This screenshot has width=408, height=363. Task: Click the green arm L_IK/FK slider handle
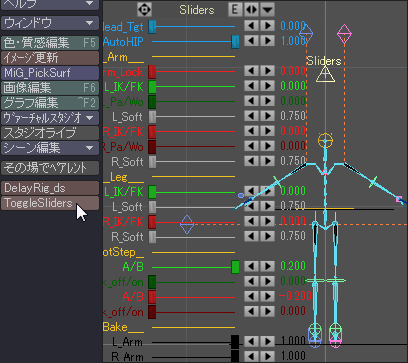coord(152,87)
